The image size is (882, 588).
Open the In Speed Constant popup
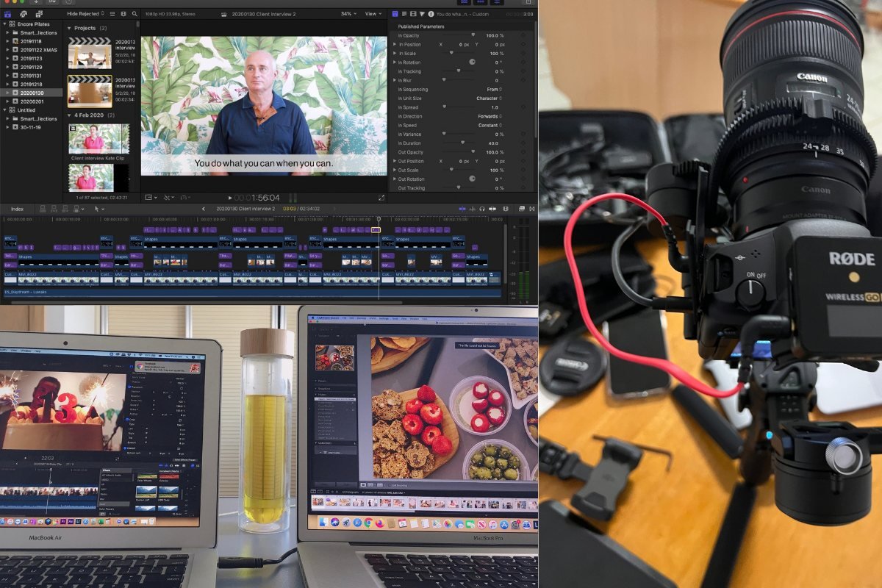click(490, 125)
